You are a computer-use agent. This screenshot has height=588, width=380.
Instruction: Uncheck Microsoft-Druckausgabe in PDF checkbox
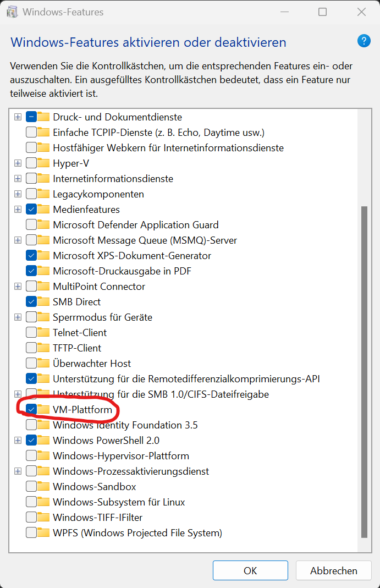(x=31, y=271)
